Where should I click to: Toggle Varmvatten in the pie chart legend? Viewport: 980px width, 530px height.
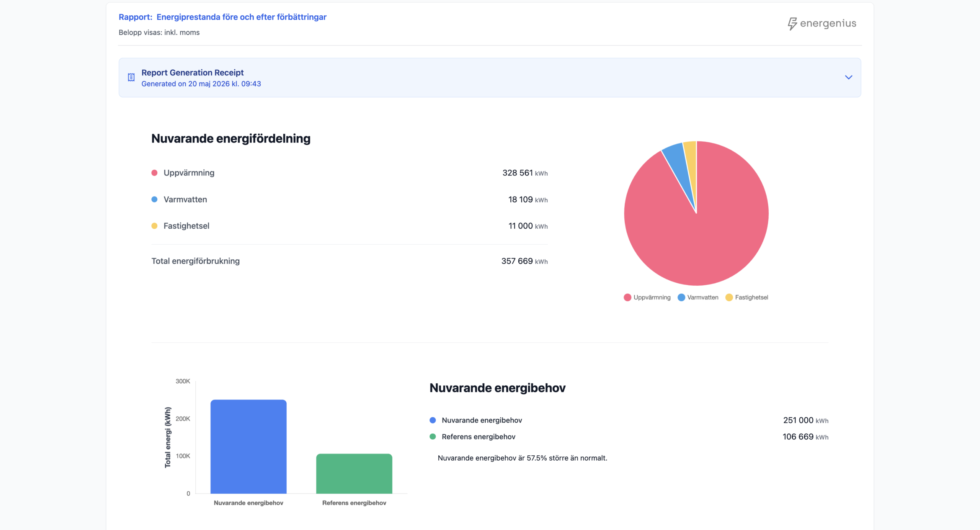(698, 297)
